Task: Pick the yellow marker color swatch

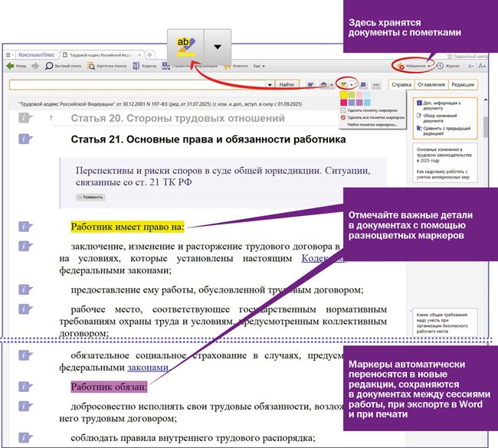Action: coord(345,94)
